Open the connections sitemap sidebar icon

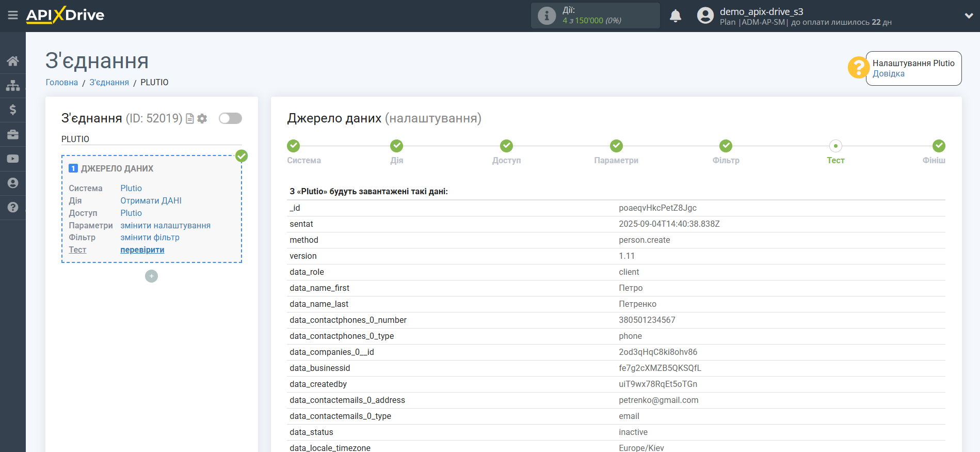click(13, 85)
